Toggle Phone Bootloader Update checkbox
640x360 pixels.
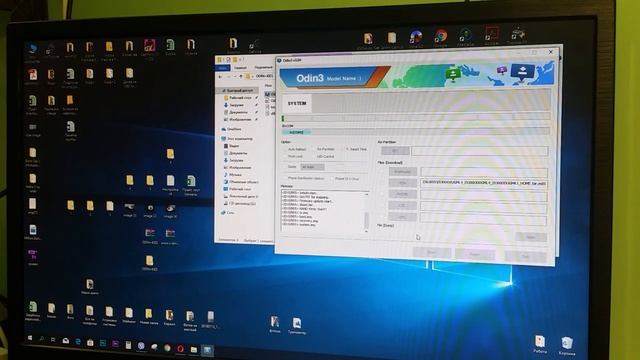pos(285,178)
